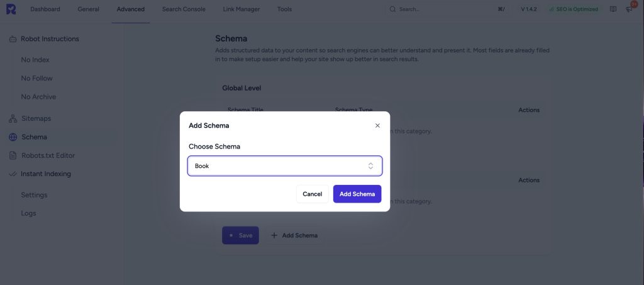Click the Robot Instructions robot icon
This screenshot has height=285, width=644.
[13, 39]
